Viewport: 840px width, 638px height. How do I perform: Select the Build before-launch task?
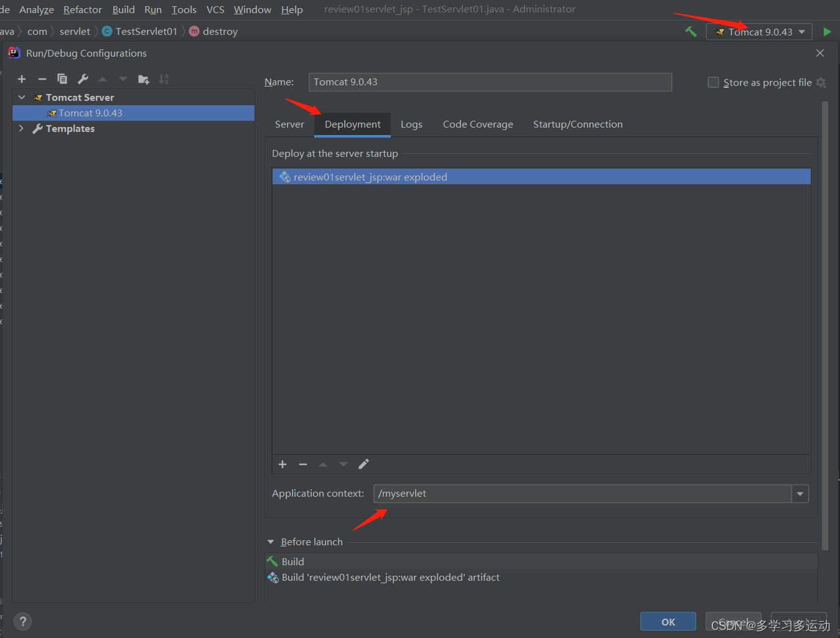541,561
